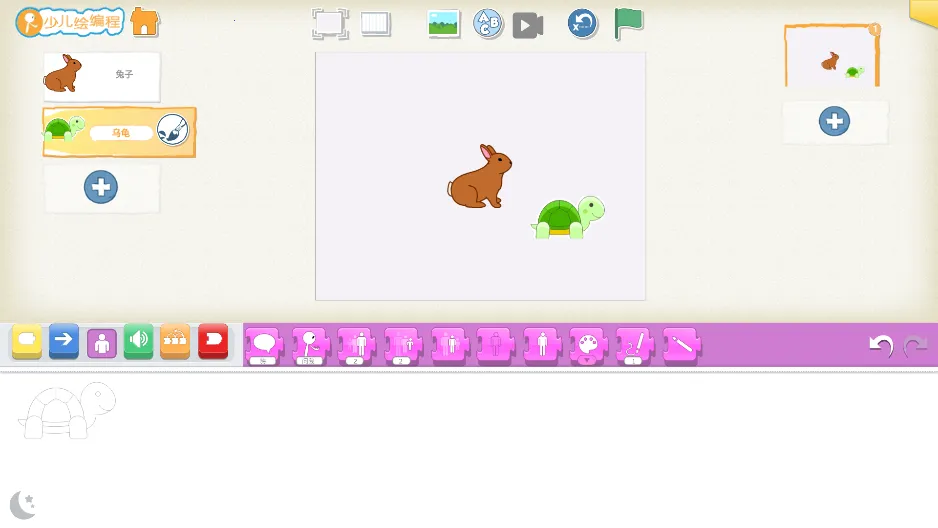Click the rabbit on the stage

click(x=480, y=176)
